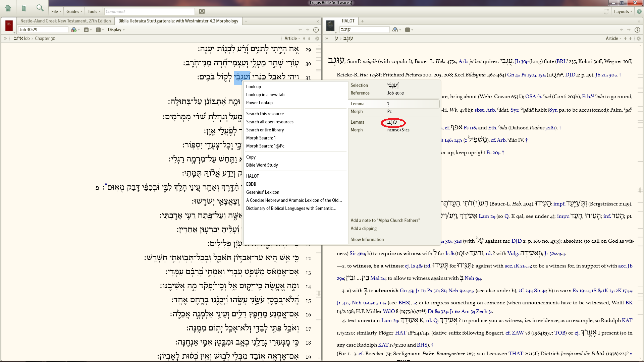Open the Library book icon
Image resolution: width=644 pixels, height=362 pixels.
tap(24, 8)
